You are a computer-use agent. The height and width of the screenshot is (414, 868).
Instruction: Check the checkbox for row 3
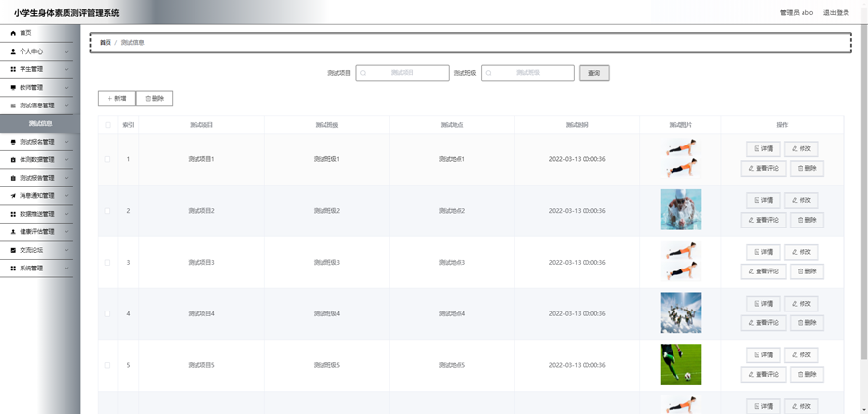(x=108, y=262)
